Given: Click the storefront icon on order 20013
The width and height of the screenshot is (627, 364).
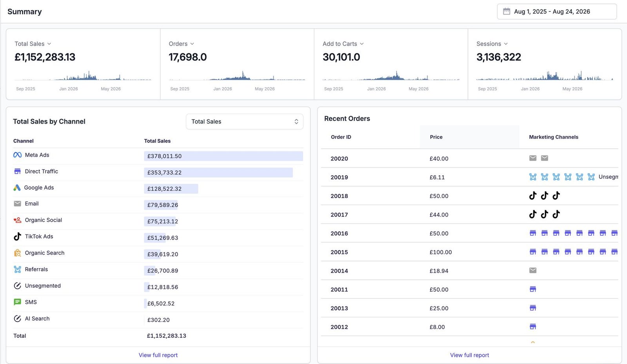Looking at the screenshot, I should pyautogui.click(x=533, y=308).
